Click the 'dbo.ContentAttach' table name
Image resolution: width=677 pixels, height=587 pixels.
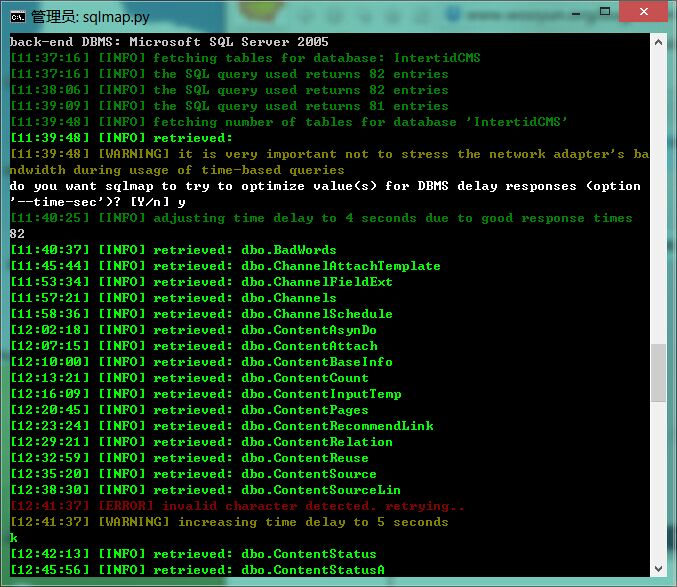point(309,346)
